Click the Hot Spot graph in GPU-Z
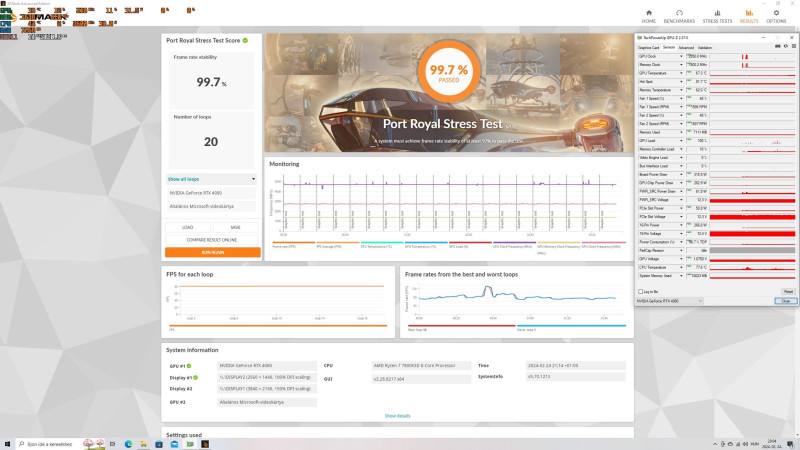 click(753, 82)
